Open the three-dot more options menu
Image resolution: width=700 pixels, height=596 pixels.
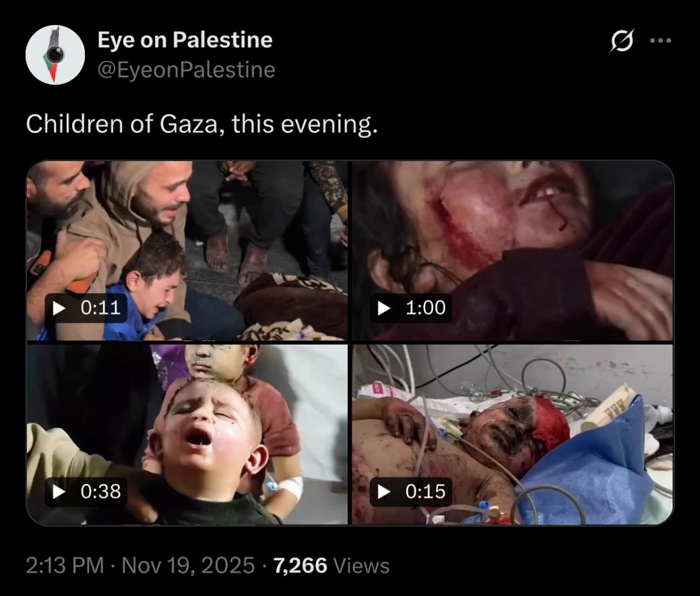point(661,40)
